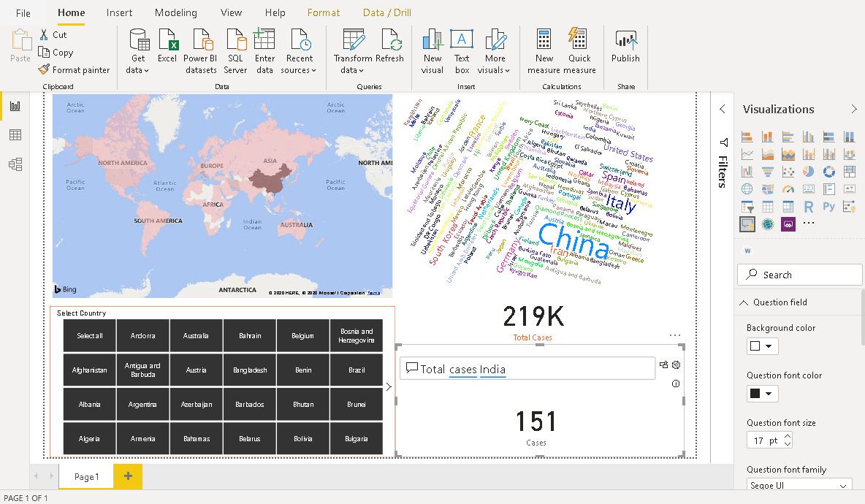This screenshot has width=865, height=504.
Task: Open the More visuals dropdown
Action: click(495, 52)
